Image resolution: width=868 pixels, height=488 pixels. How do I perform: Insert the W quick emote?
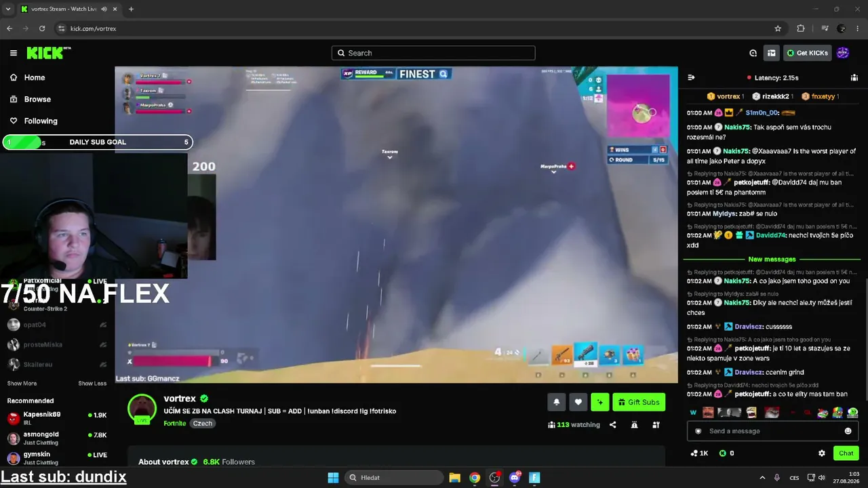(693, 412)
